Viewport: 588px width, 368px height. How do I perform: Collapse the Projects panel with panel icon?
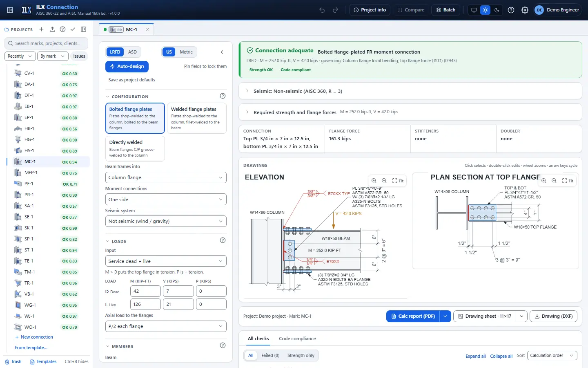[x=84, y=29]
